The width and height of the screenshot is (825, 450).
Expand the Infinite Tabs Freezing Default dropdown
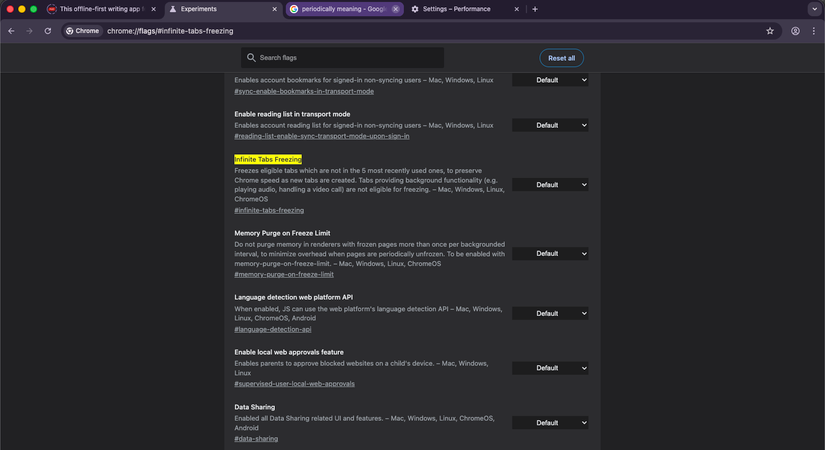(x=550, y=185)
